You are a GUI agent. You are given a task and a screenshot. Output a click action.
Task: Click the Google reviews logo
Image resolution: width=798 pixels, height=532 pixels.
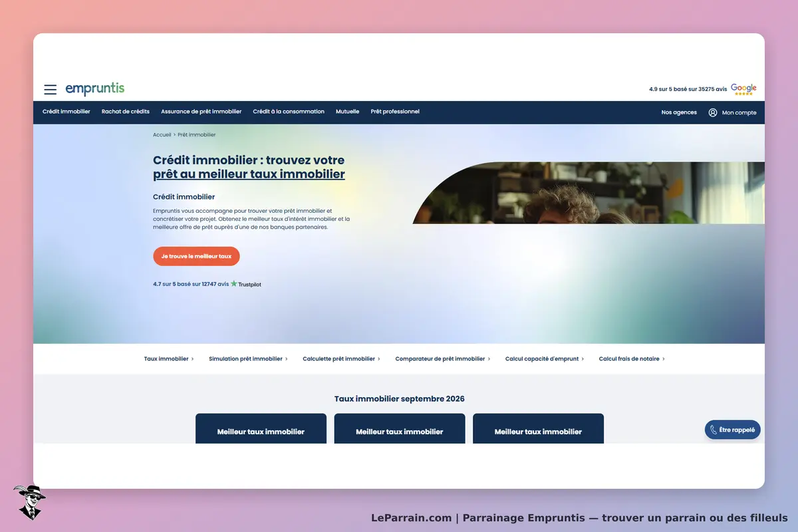(743, 89)
